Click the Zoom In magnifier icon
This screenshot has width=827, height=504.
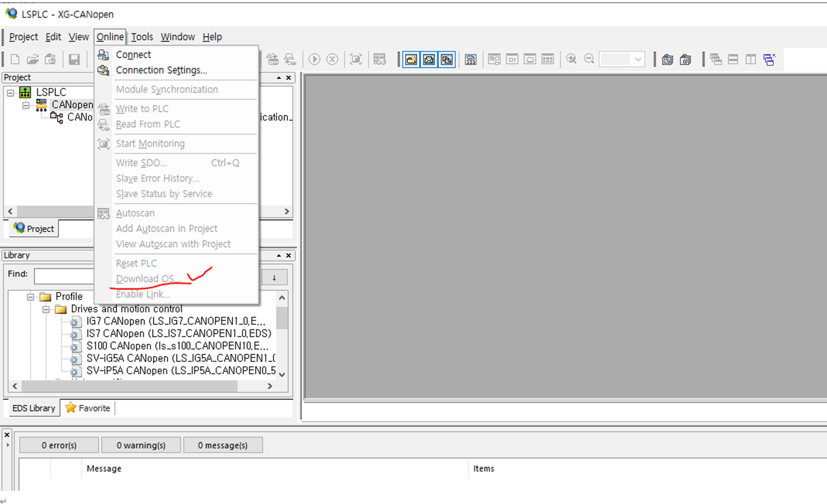[571, 59]
